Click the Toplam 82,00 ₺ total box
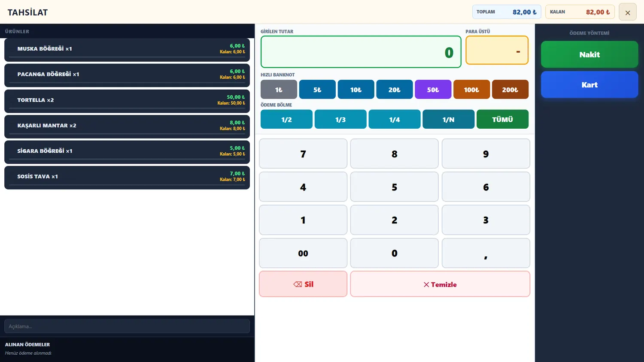The height and width of the screenshot is (362, 644). 507,12
